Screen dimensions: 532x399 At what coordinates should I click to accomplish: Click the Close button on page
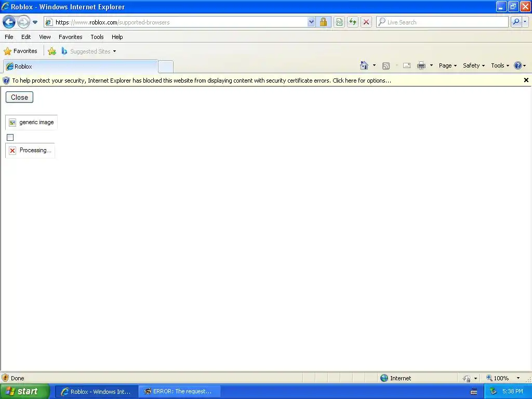[x=19, y=97]
